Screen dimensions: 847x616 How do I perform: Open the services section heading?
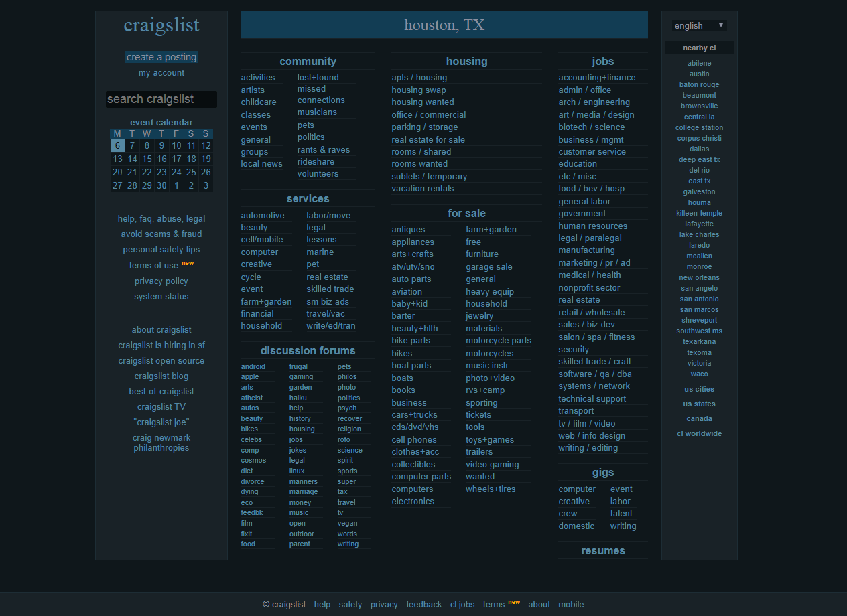click(x=308, y=198)
